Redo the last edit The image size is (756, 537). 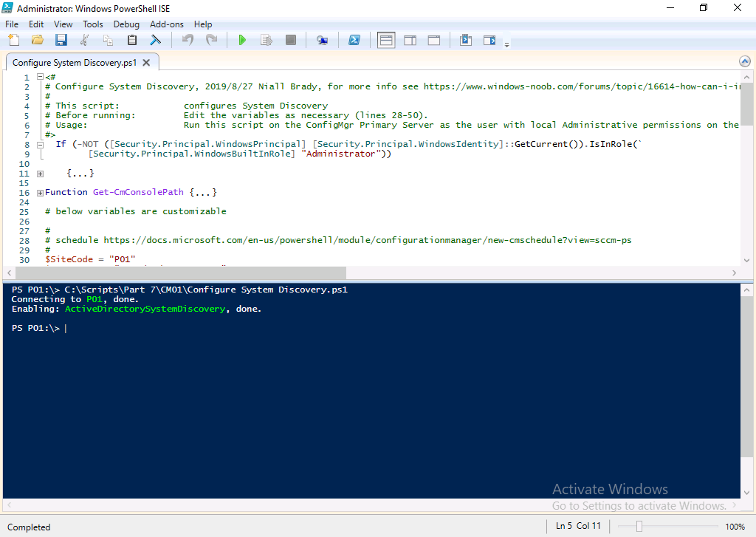click(x=212, y=40)
